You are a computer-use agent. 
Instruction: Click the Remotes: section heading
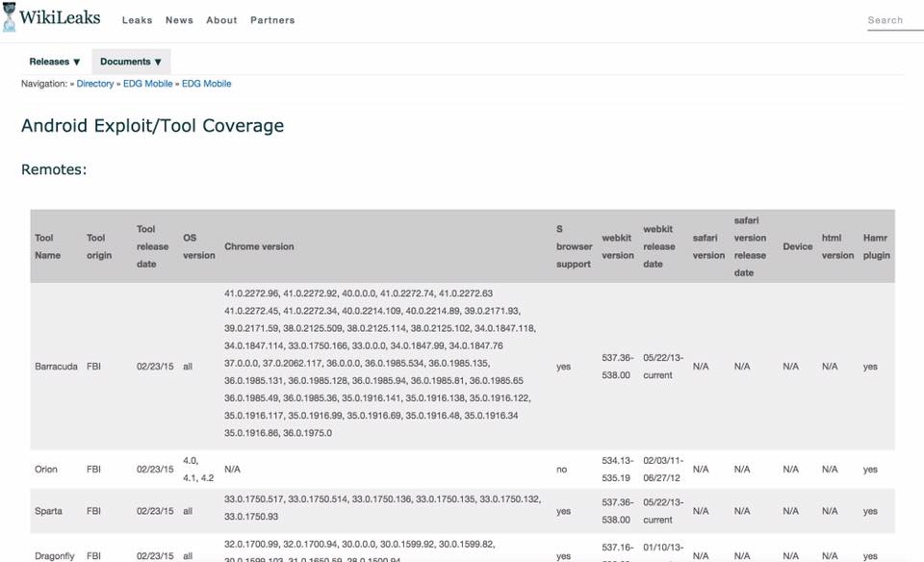(54, 169)
